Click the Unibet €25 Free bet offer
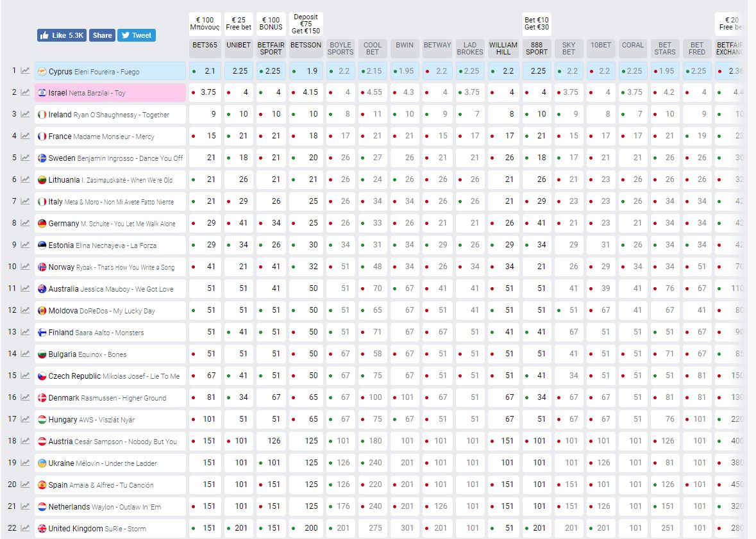The height and width of the screenshot is (539, 756). click(239, 24)
